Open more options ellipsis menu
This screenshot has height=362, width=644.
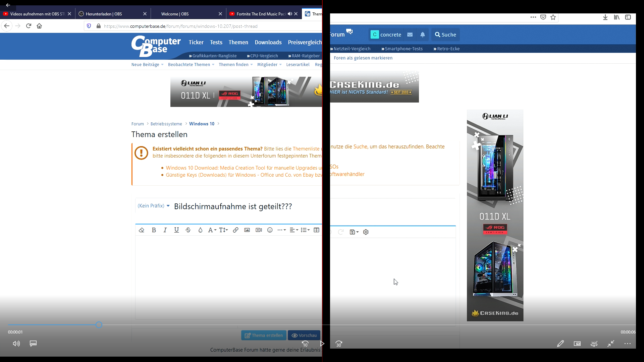tap(628, 344)
